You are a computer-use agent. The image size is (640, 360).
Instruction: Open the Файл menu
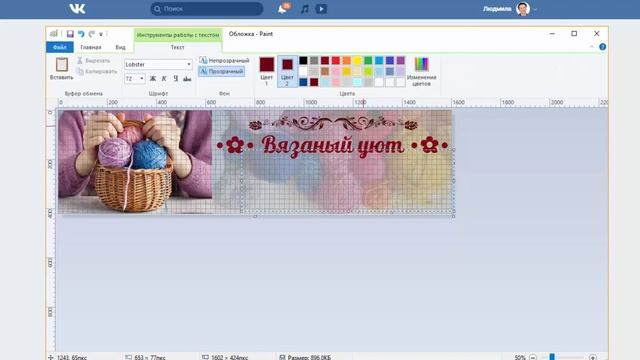[60, 47]
